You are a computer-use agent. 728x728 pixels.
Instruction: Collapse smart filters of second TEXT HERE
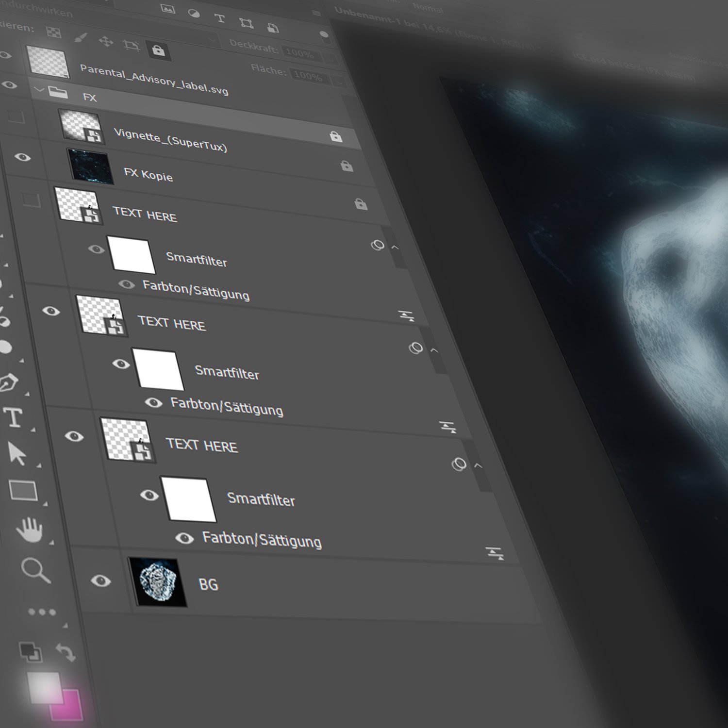tap(434, 350)
